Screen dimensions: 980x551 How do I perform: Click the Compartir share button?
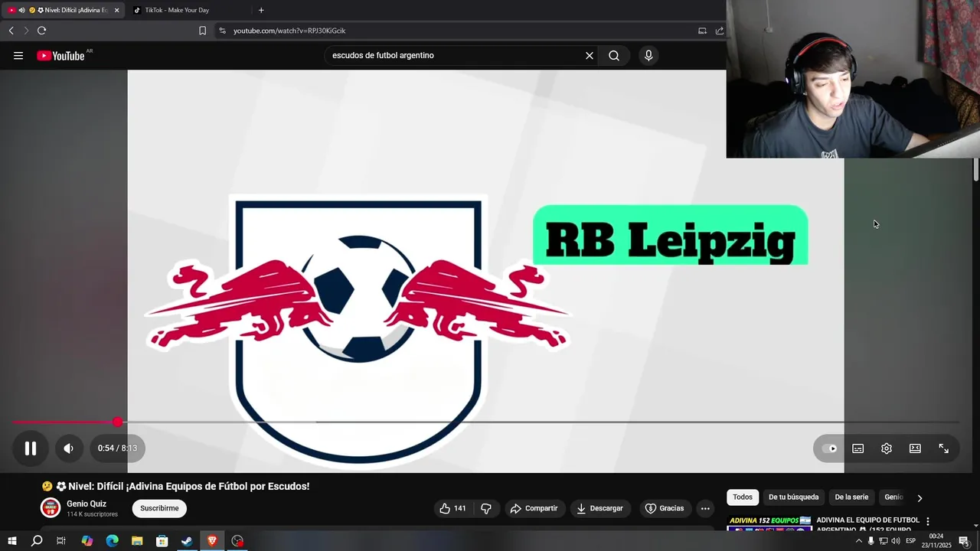click(x=534, y=508)
